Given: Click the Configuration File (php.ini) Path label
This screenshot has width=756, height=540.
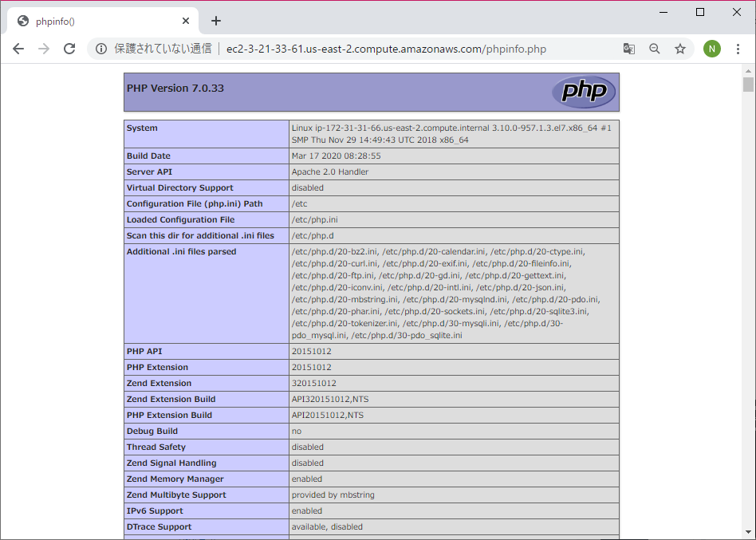Looking at the screenshot, I should (x=195, y=204).
